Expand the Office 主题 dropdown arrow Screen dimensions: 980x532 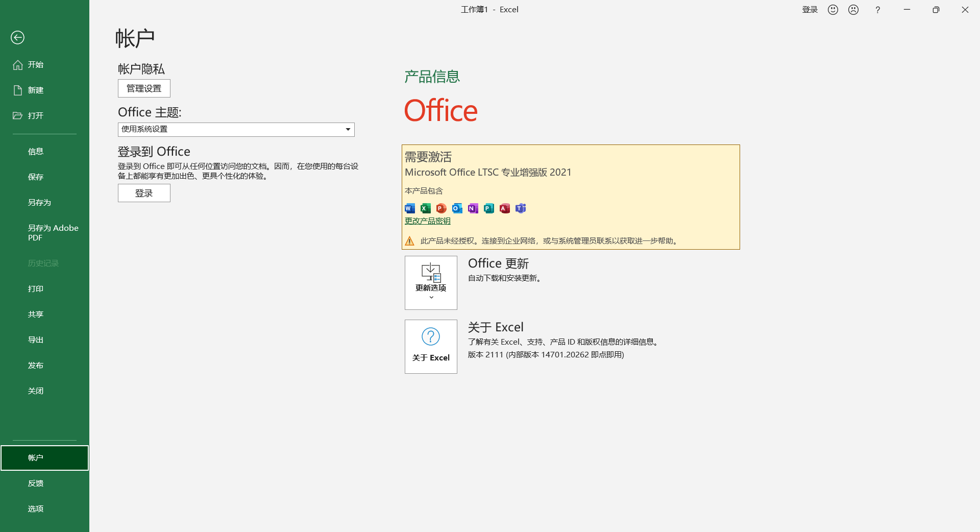(x=348, y=130)
